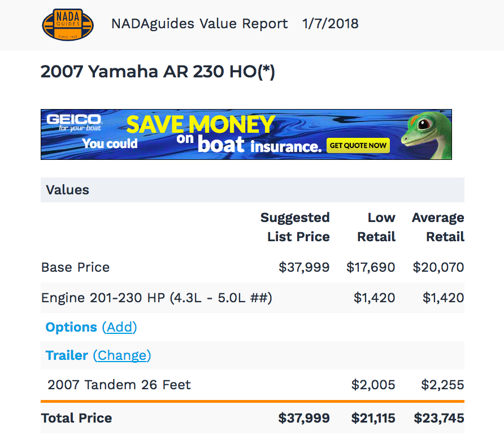Click the Suggested List Price column header

coord(295,227)
